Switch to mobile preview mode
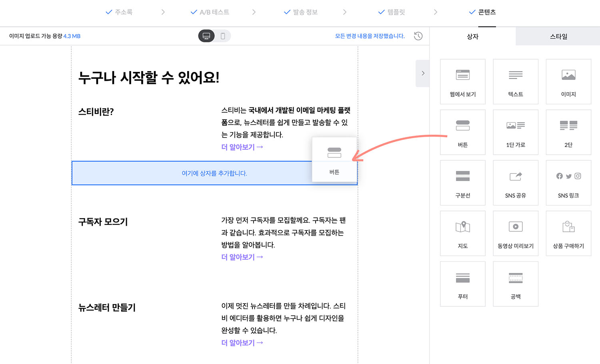The image size is (600, 364). [223, 36]
